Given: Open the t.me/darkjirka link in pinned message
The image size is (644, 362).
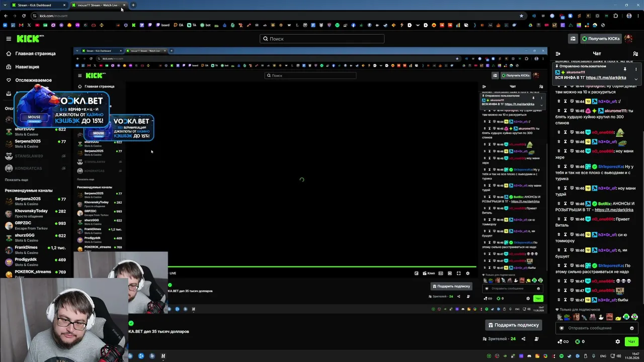Looking at the screenshot, I should (606, 78).
